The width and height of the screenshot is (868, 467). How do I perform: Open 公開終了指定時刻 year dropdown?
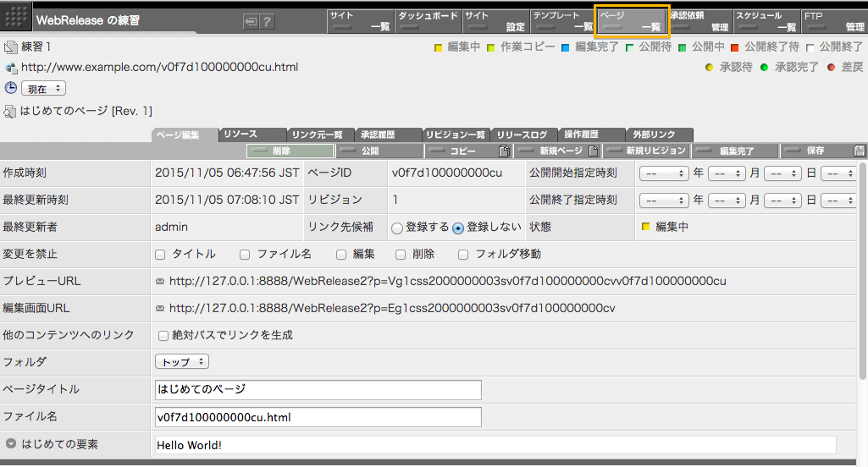[x=664, y=201]
